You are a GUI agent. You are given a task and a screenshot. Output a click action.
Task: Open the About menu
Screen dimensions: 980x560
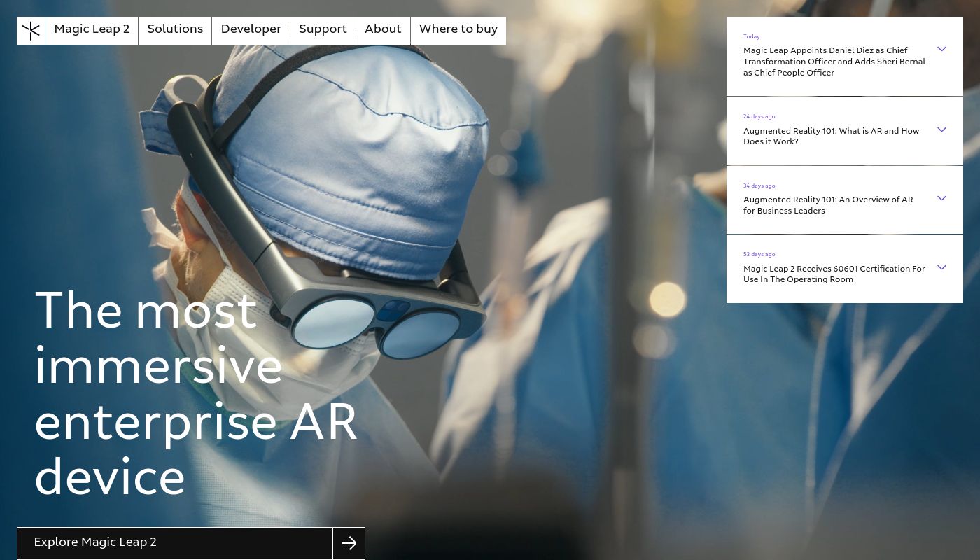pyautogui.click(x=383, y=31)
